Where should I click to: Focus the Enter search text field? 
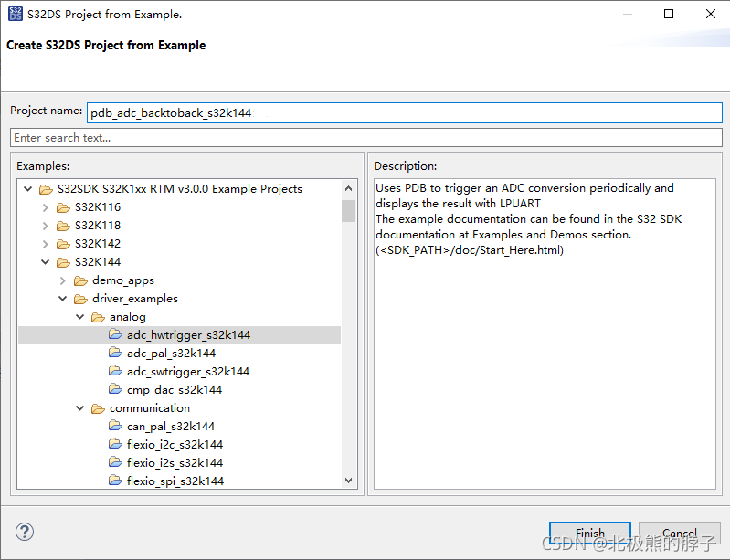[x=366, y=138]
